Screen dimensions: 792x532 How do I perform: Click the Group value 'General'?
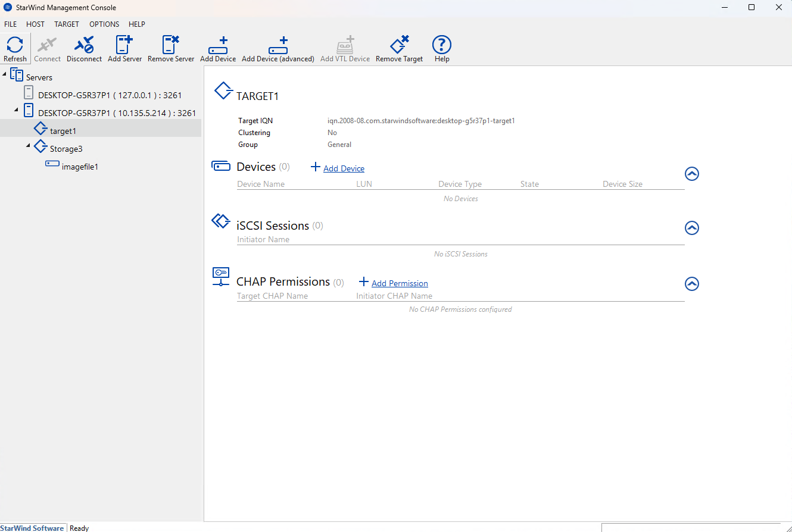339,145
